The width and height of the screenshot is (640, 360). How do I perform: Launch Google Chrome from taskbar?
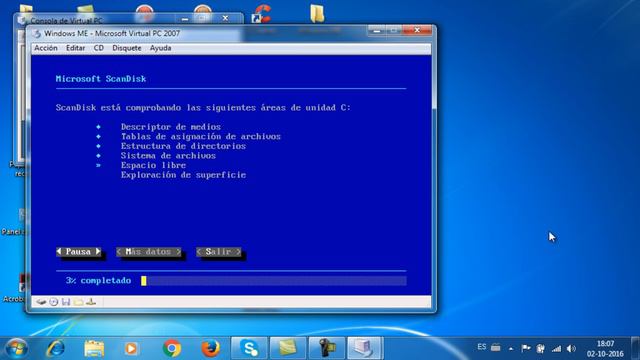172,348
